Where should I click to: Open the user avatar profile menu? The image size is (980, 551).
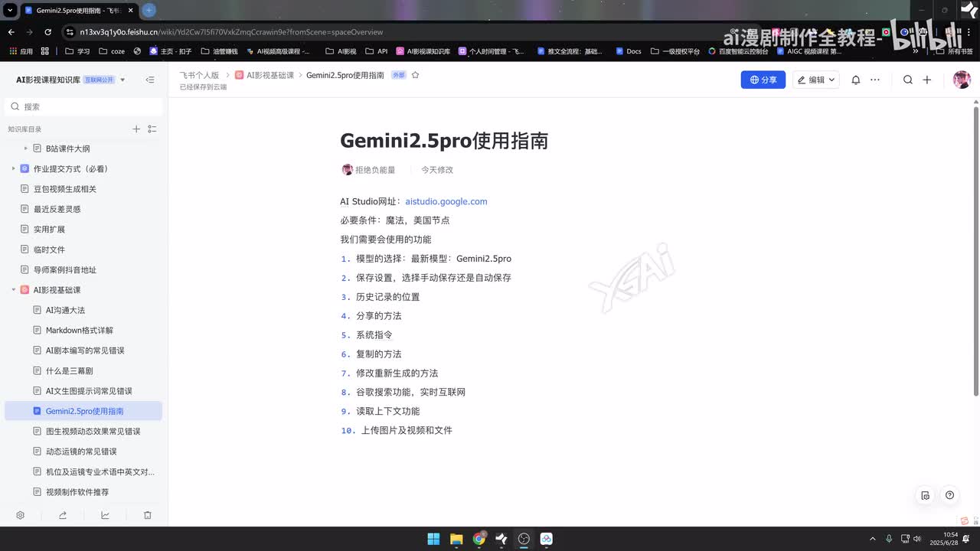tap(962, 80)
